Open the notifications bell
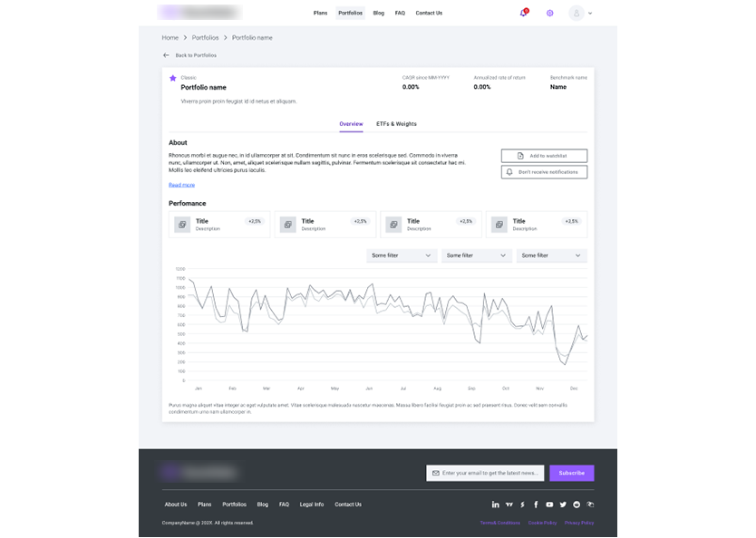 pos(523,14)
